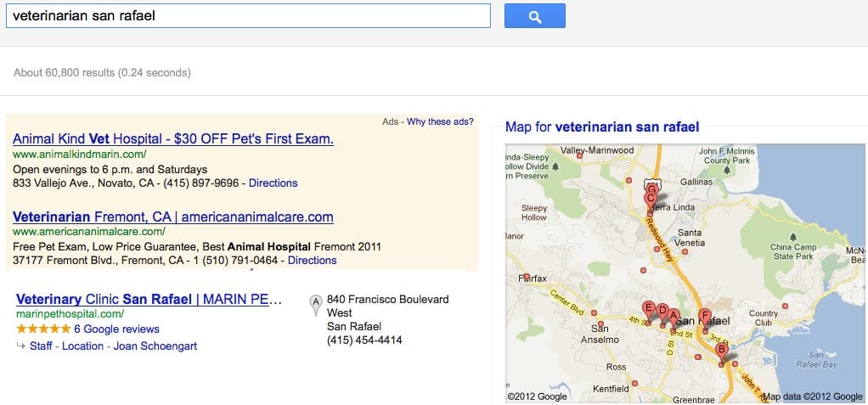Open Veterinary Clinic San Rafael result
The image size is (868, 405).
(x=149, y=300)
